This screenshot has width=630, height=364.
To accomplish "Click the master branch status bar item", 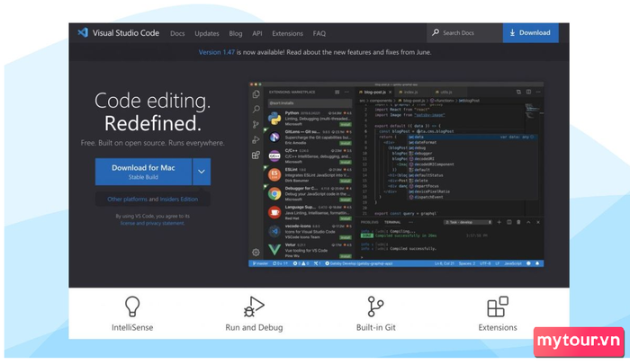I will [x=260, y=263].
